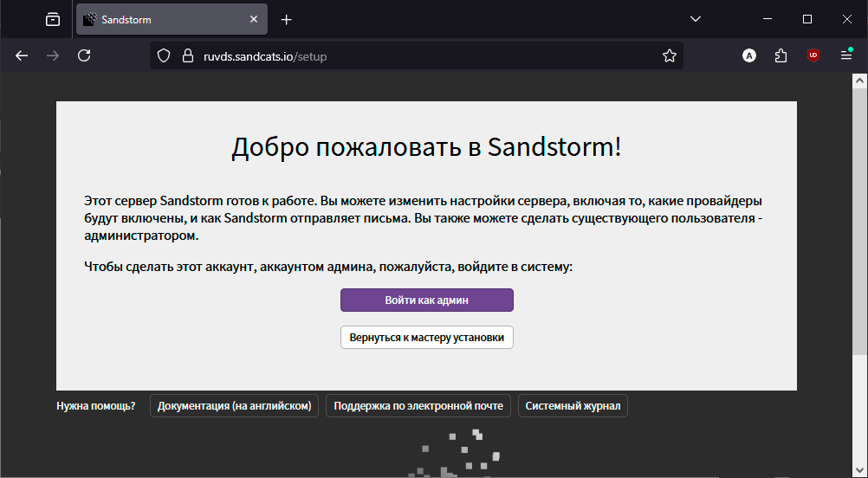This screenshot has width=868, height=478.
Task: Click Поддержка по электронной почте button
Action: [418, 405]
